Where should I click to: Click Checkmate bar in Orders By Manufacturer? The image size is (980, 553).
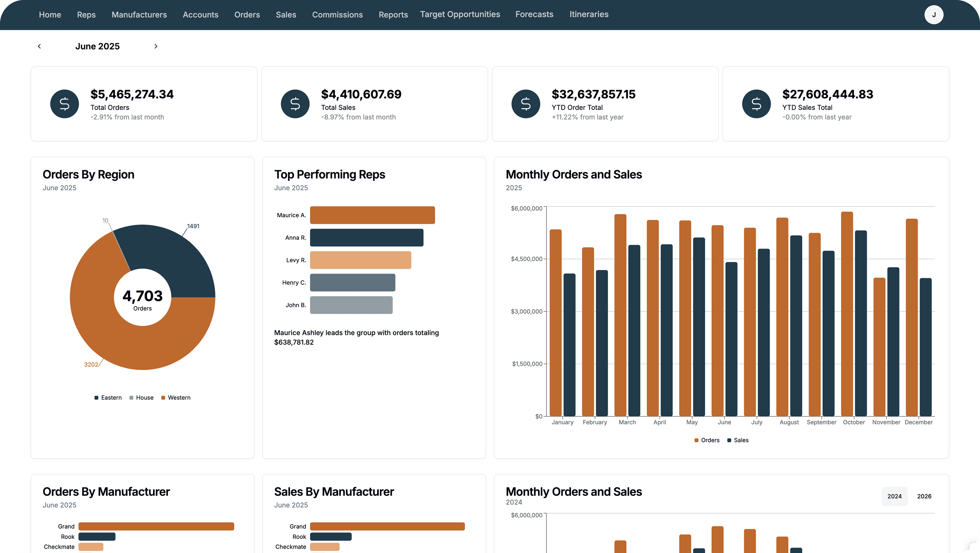coord(91,546)
